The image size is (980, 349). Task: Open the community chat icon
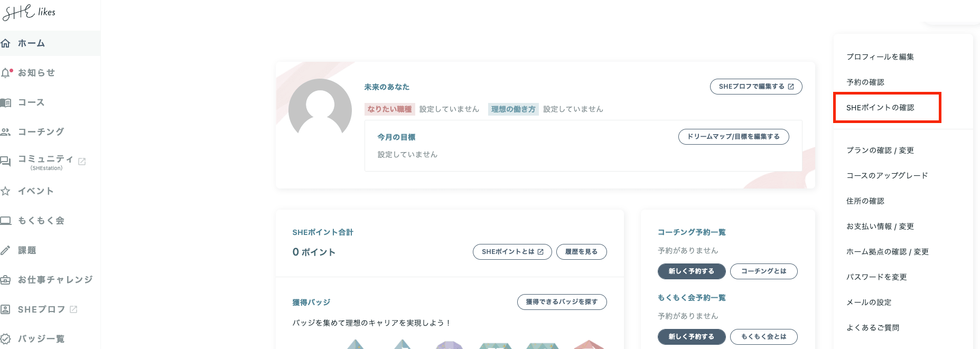coord(6,162)
